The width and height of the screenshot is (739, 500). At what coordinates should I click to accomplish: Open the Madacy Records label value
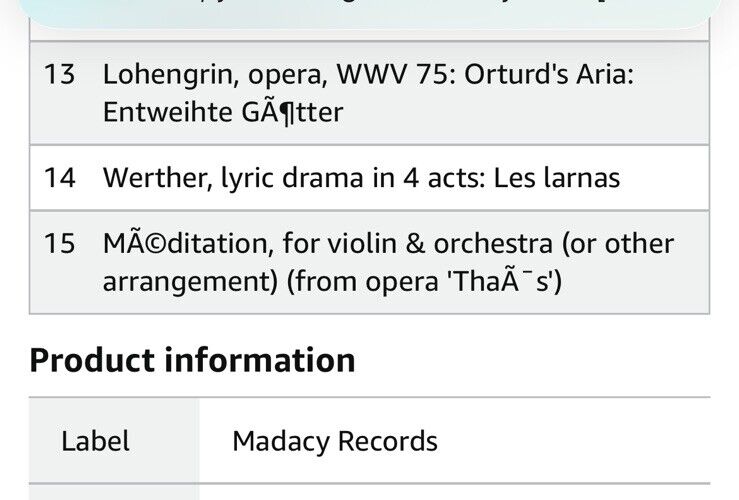point(335,441)
